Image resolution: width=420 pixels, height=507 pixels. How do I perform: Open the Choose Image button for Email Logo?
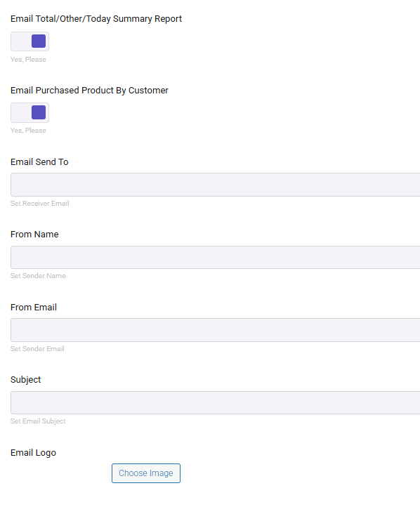pyautogui.click(x=146, y=473)
